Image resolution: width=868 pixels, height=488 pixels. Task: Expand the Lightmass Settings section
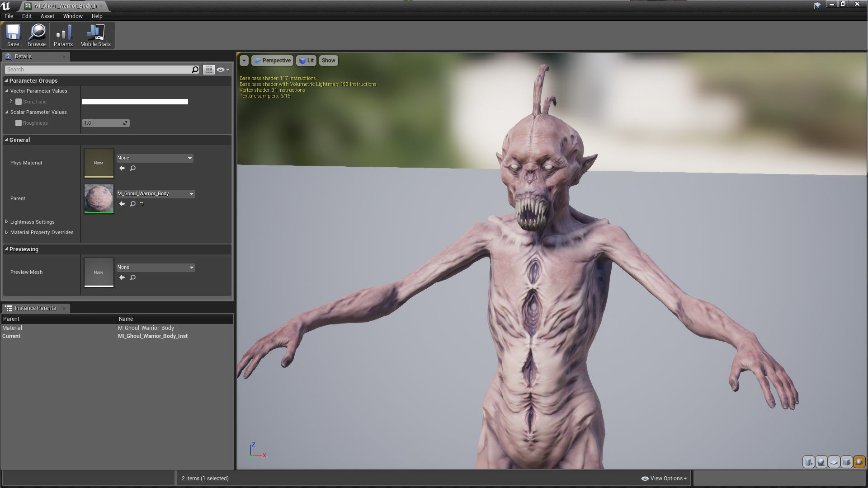pyautogui.click(x=6, y=222)
